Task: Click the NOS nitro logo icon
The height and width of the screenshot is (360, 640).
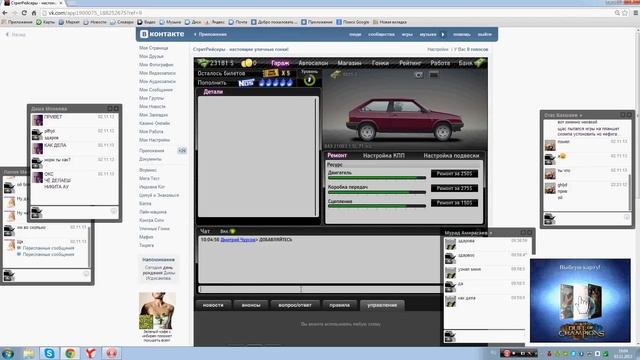Action: point(246,83)
